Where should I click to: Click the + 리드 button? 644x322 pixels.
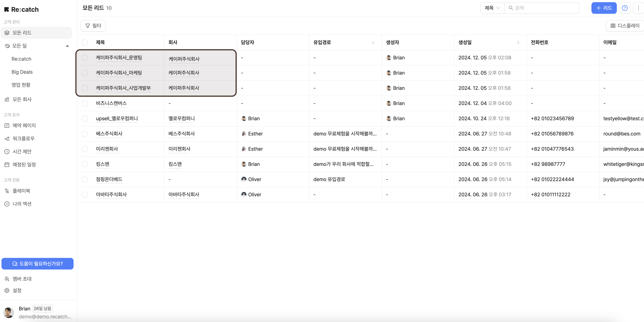(x=604, y=8)
